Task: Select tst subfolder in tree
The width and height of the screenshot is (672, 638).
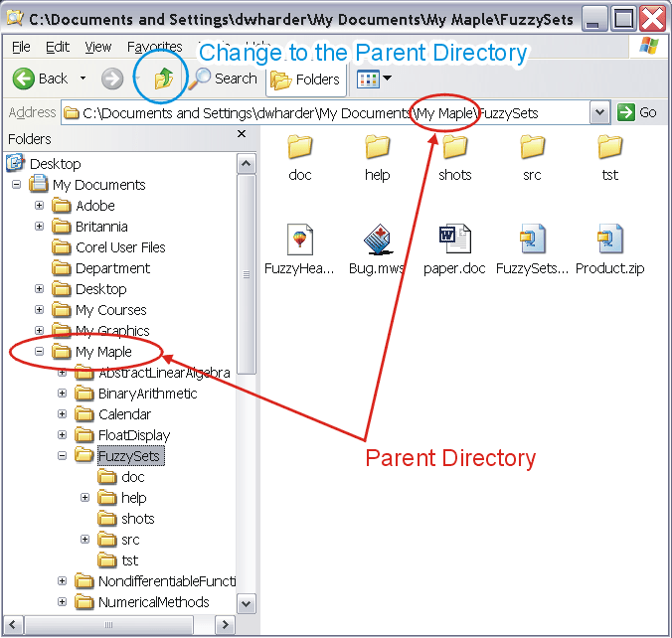Action: tap(117, 560)
